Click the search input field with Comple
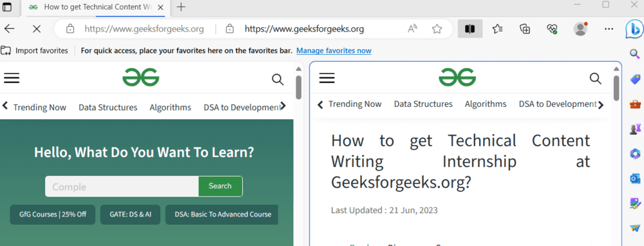This screenshot has height=246, width=644. click(x=122, y=187)
